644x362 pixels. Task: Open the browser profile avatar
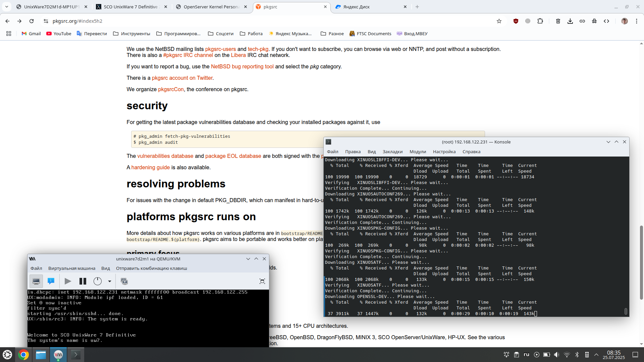click(625, 21)
